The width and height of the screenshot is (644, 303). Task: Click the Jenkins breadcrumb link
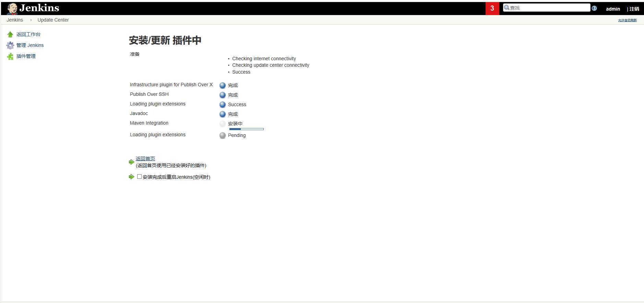pyautogui.click(x=15, y=20)
